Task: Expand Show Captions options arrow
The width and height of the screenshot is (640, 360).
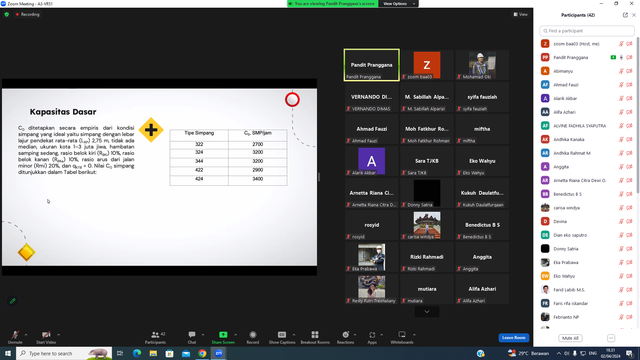Action: point(294,335)
